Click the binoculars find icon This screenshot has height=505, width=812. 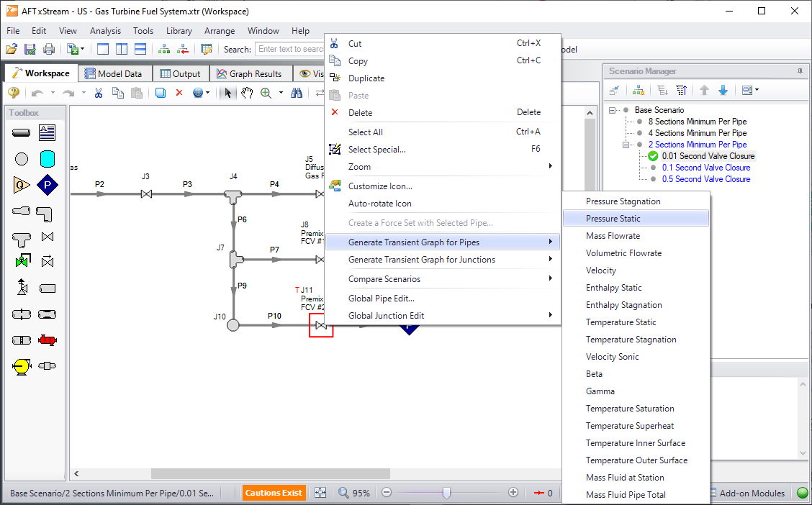click(297, 93)
